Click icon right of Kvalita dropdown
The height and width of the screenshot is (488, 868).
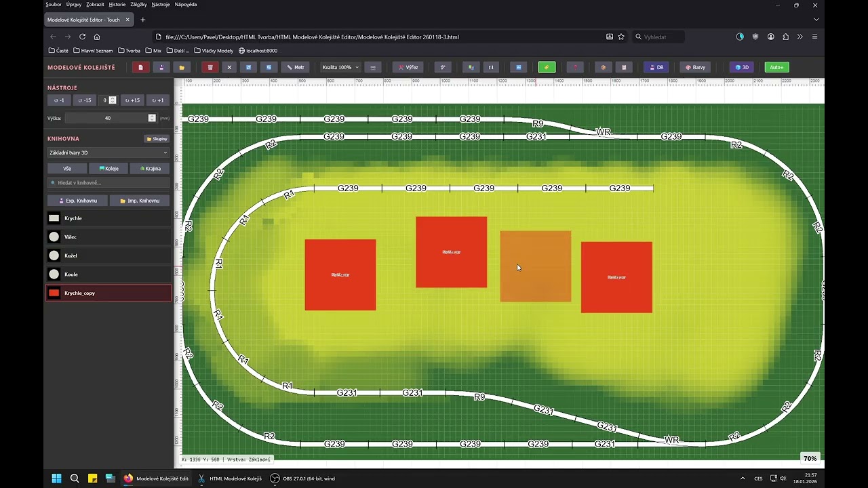point(372,67)
